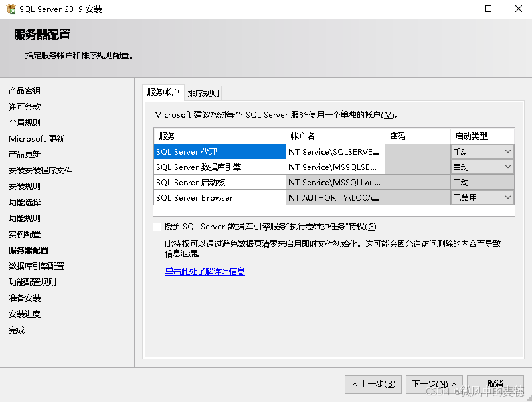
Task: Click the bold 服务器配置 step in sidebar
Action: coord(29,251)
